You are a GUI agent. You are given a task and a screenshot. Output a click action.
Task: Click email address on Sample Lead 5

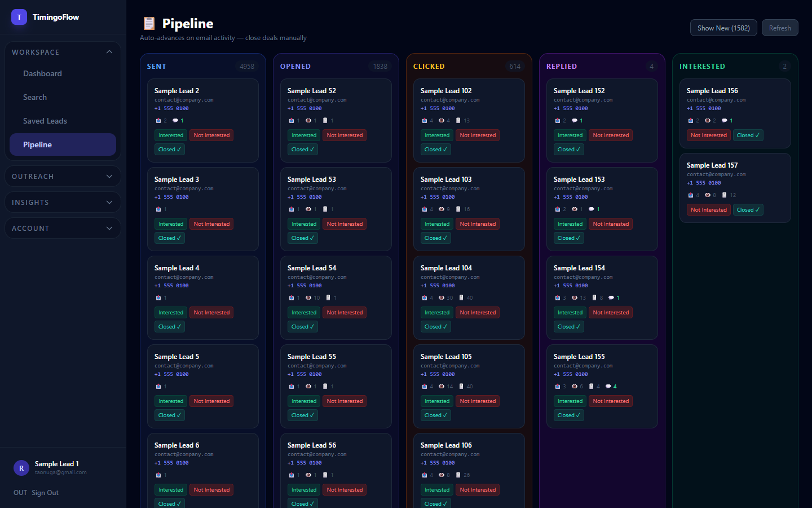pos(184,366)
